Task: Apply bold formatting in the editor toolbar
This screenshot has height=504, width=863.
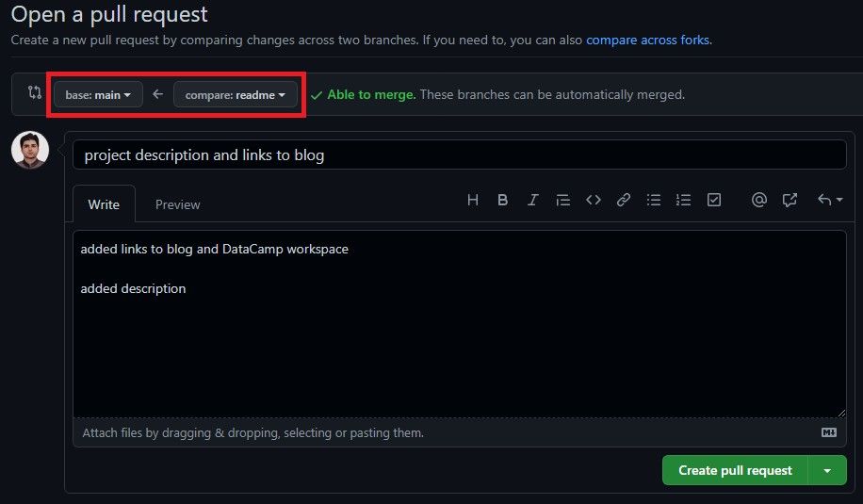Action: point(502,200)
